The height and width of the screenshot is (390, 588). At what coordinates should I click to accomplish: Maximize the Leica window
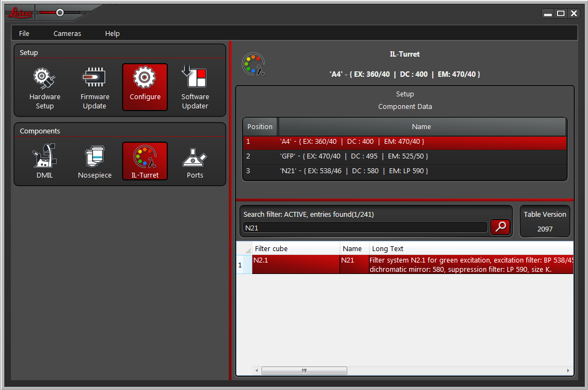(561, 14)
